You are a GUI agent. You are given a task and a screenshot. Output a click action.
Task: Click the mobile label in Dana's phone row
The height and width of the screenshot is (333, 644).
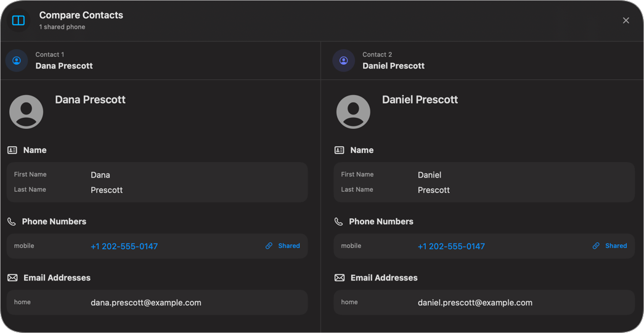pyautogui.click(x=24, y=246)
